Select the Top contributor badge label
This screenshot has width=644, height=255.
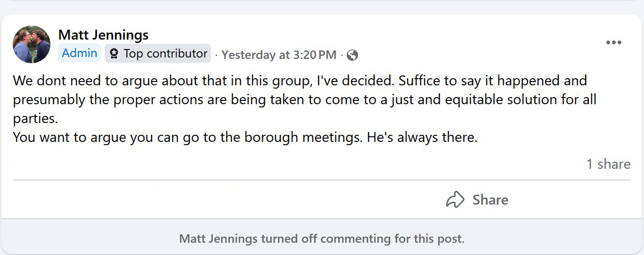(x=165, y=54)
